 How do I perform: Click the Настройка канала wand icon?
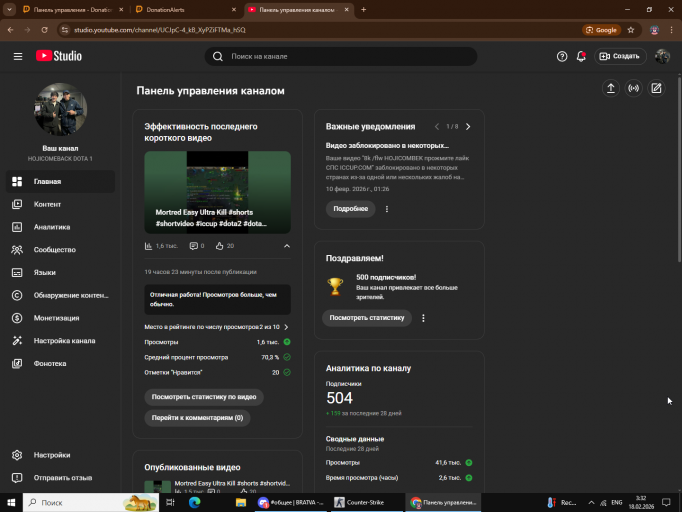pyautogui.click(x=17, y=341)
